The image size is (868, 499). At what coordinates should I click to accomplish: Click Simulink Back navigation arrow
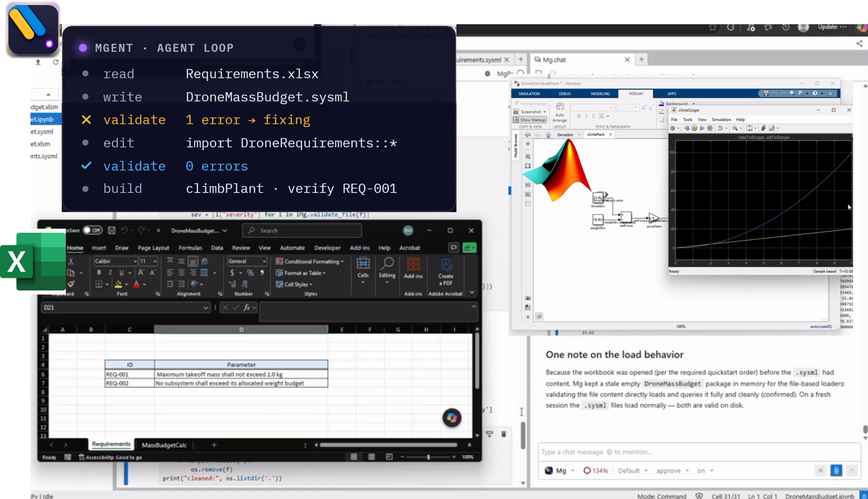click(x=528, y=135)
